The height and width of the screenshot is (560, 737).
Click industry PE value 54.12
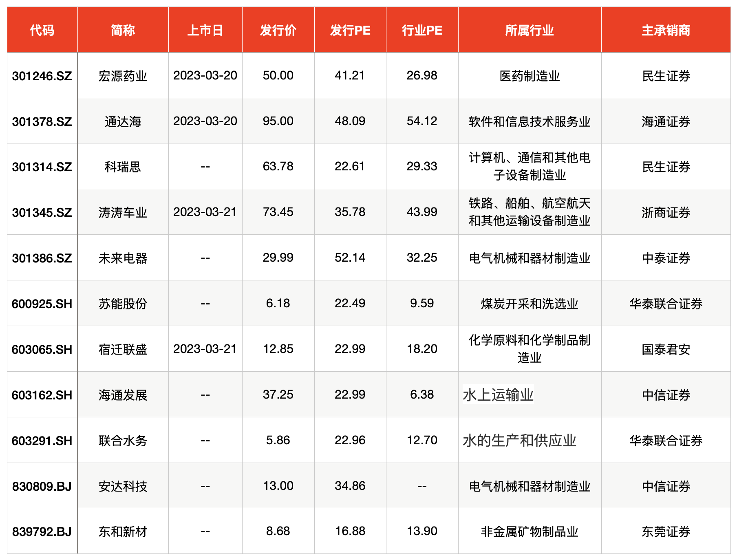pyautogui.click(x=422, y=121)
